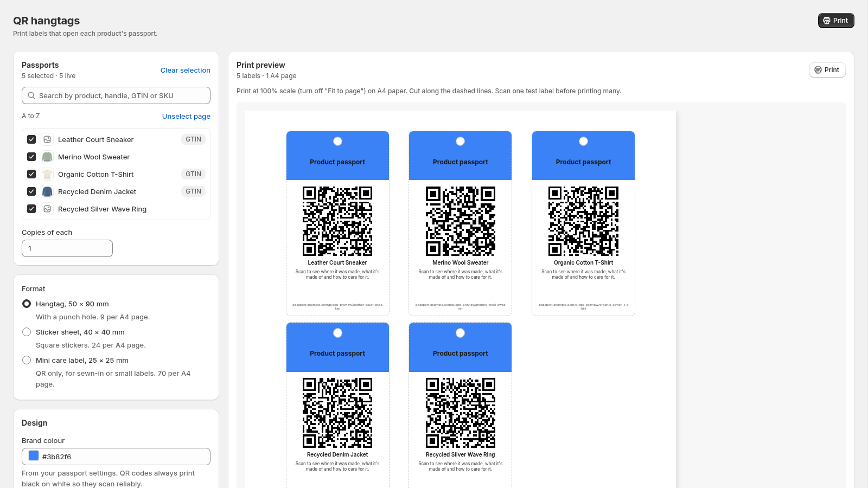
Task: Click the Print button in Print preview panel
Action: (827, 70)
